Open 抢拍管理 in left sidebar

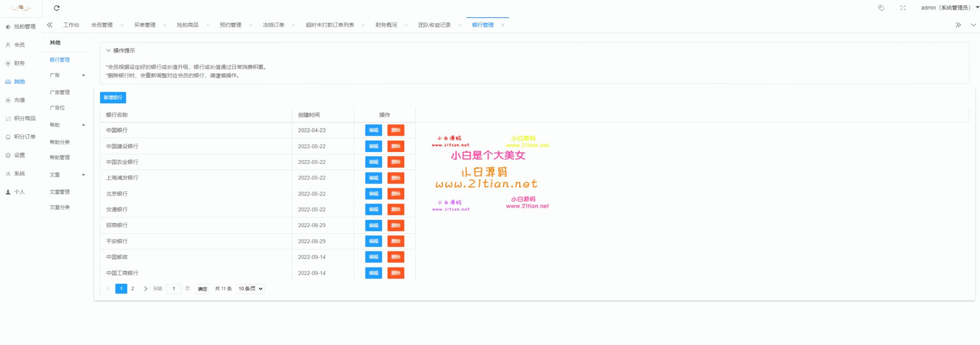point(21,26)
